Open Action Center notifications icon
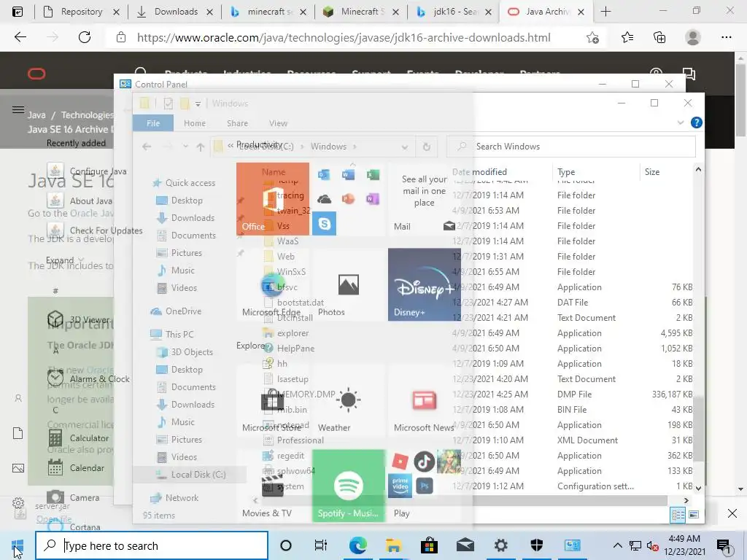 [x=724, y=547]
